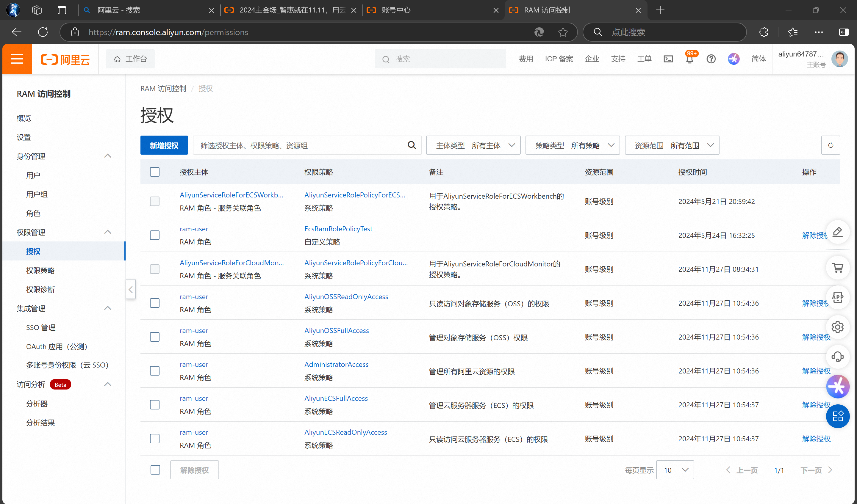
Task: Bookmark this page with star icon
Action: pos(563,32)
